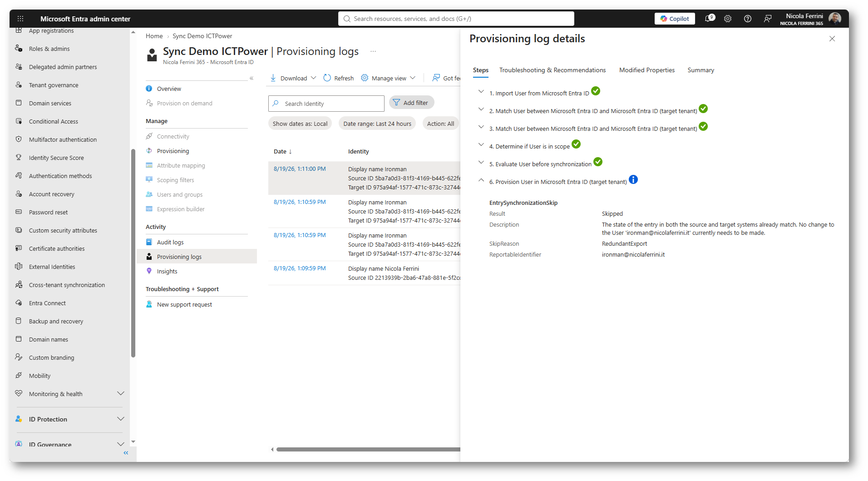Click the horizontal scrollbar under the logs table
Screen dimensions: 868x481
click(368, 450)
